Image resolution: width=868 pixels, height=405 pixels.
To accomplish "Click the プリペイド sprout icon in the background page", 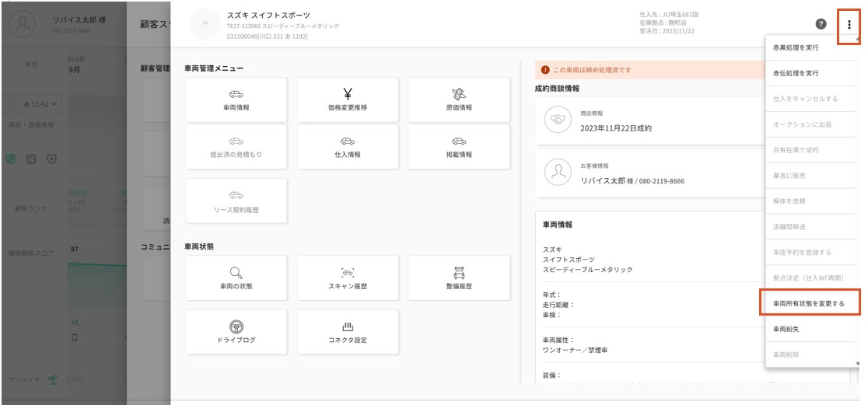I will point(53,380).
